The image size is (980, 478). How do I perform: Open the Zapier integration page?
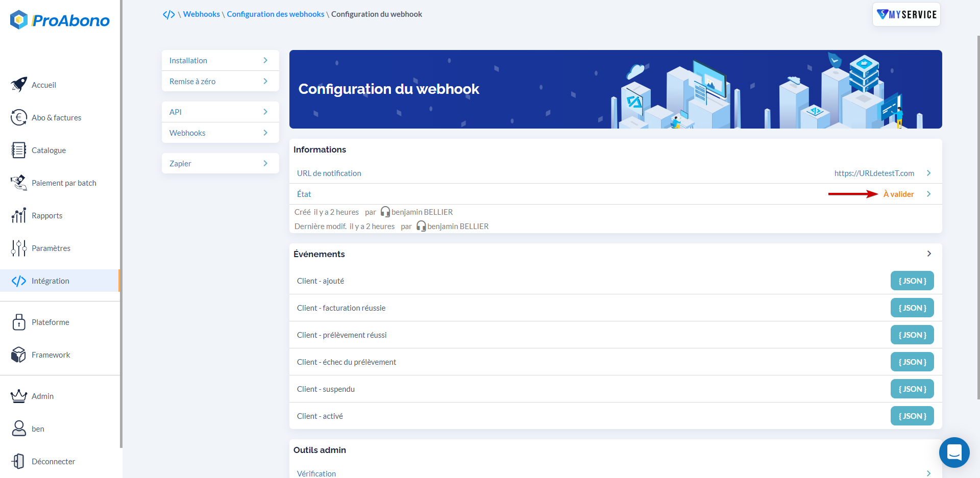(x=220, y=163)
